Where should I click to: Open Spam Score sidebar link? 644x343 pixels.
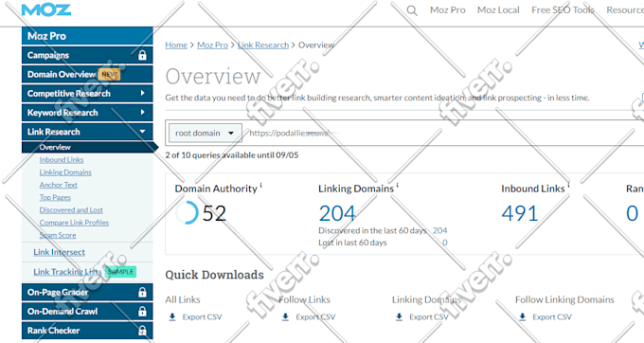58,235
